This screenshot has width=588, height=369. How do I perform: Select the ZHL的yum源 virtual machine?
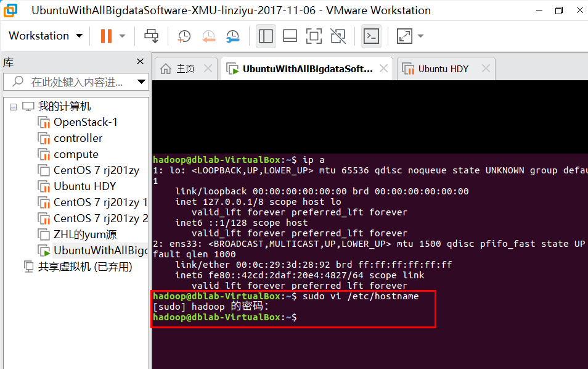coord(85,234)
